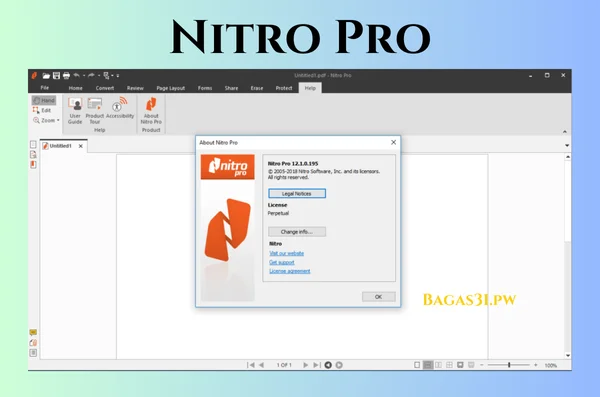Switch to the Forms ribbon tab

coord(205,88)
